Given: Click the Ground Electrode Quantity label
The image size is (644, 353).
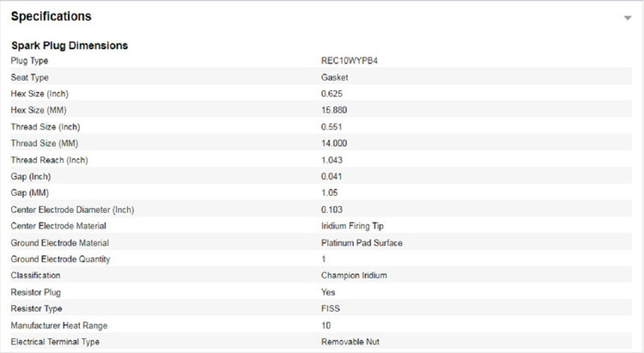Looking at the screenshot, I should [x=60, y=259].
